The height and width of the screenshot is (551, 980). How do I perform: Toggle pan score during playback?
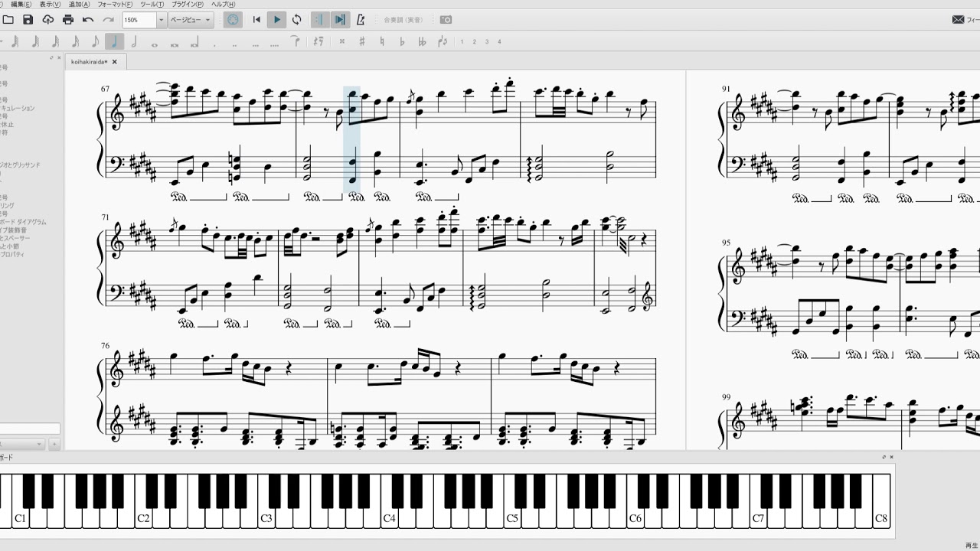pyautogui.click(x=340, y=19)
